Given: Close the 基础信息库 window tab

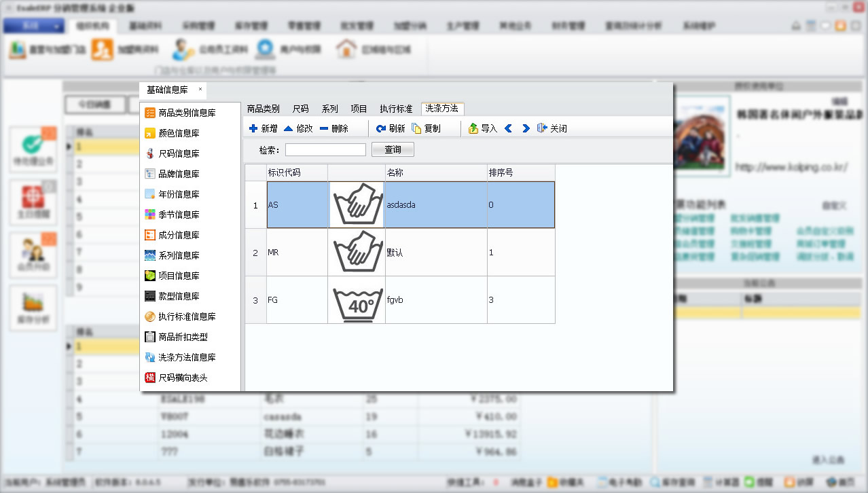Looking at the screenshot, I should coord(200,89).
